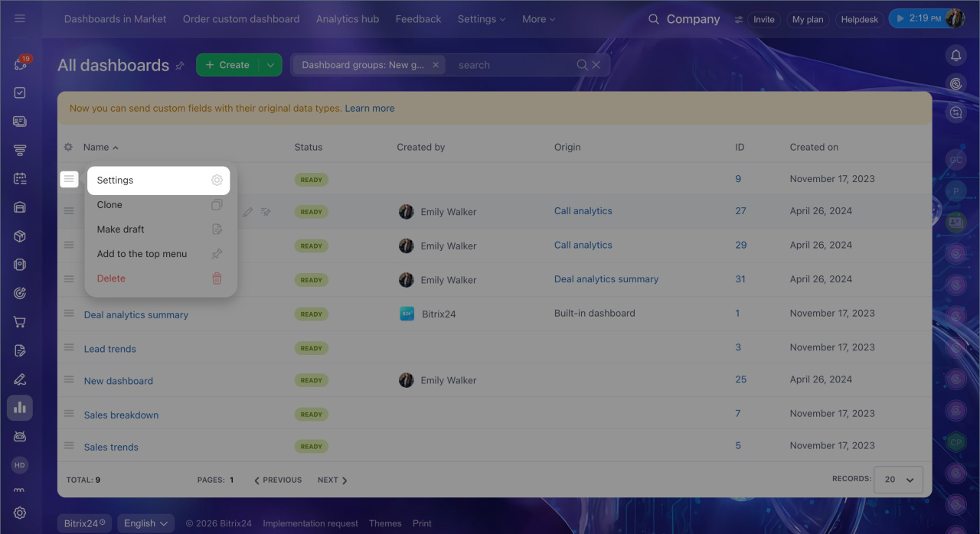Click the pin icon beside All dashboards

(180, 66)
